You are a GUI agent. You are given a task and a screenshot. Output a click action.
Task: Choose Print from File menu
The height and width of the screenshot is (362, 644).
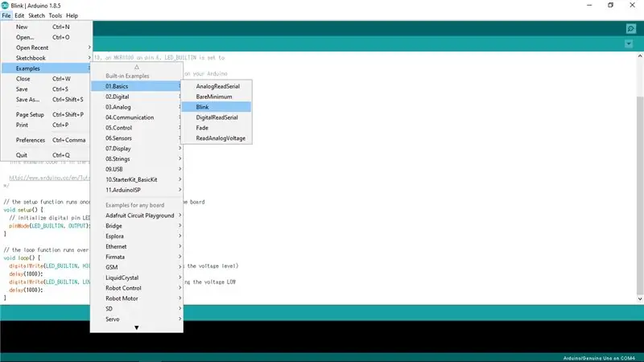tap(46, 125)
